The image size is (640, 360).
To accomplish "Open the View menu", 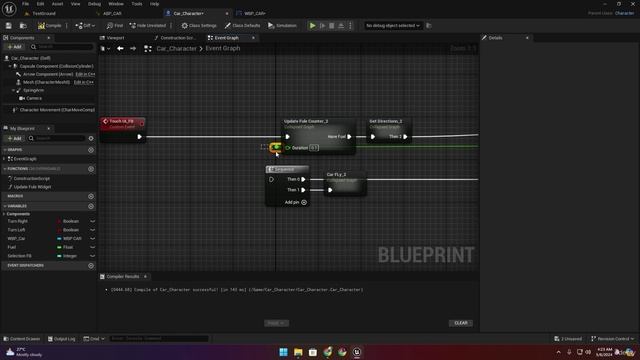I will click(x=76, y=4).
